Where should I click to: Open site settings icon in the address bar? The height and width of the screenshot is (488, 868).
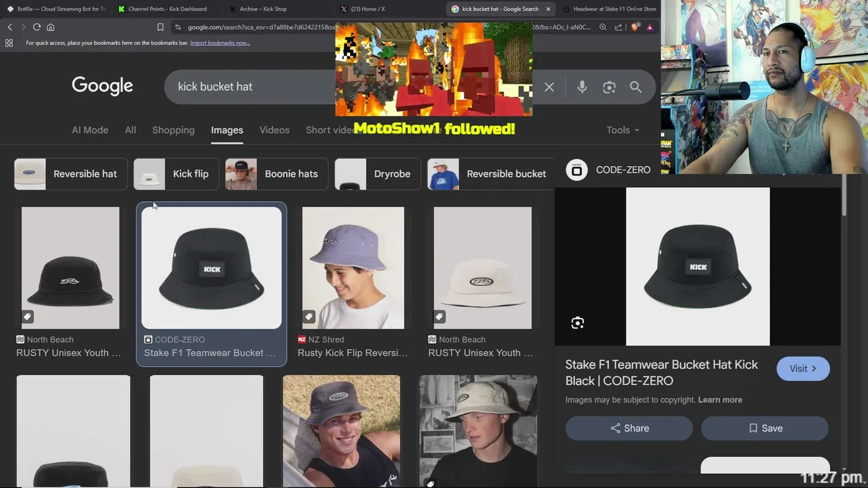[178, 27]
